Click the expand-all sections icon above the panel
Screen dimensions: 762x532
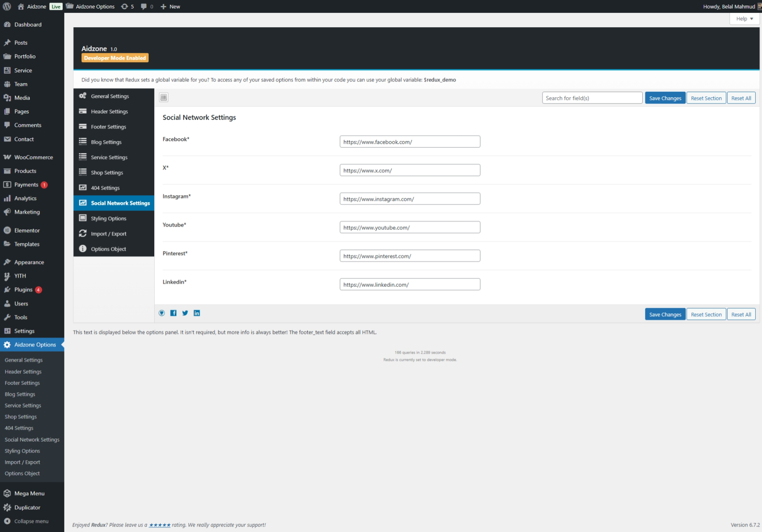164,98
